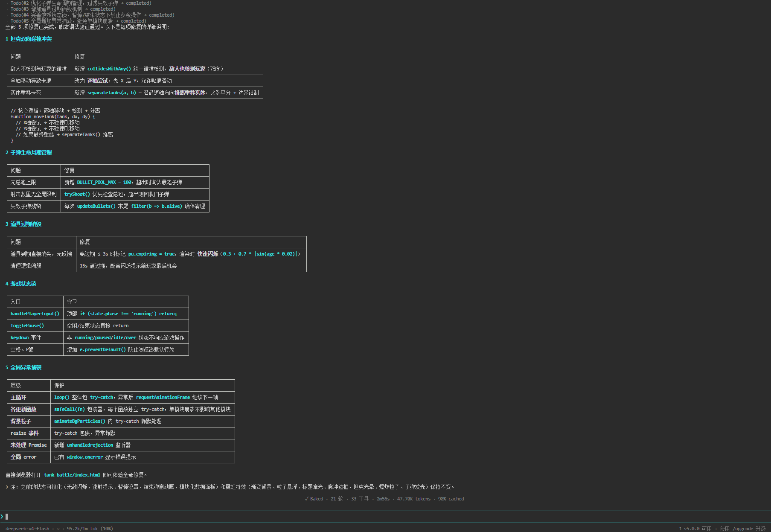Image resolution: width=771 pixels, height=532 pixels.
Task: Click '98% cached' in summary line
Action: [451, 499]
